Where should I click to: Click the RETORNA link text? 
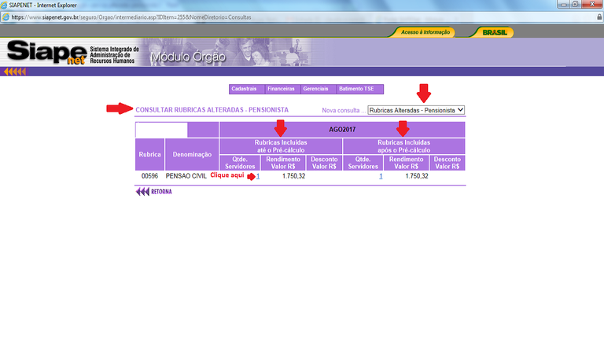pyautogui.click(x=161, y=191)
